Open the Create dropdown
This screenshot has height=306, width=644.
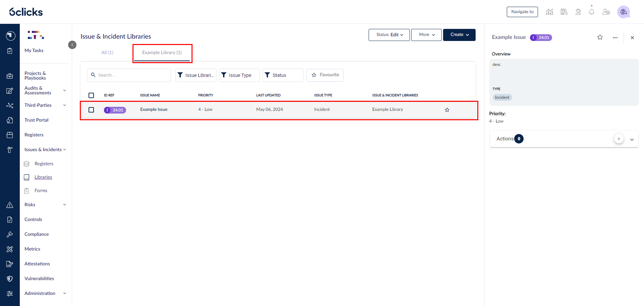coord(459,35)
